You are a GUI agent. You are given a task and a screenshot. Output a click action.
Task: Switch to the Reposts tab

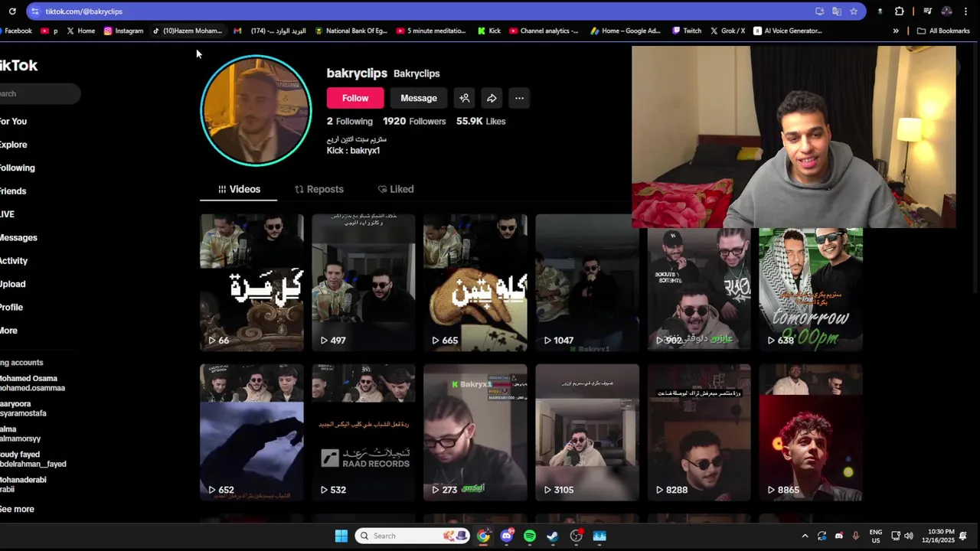point(319,189)
